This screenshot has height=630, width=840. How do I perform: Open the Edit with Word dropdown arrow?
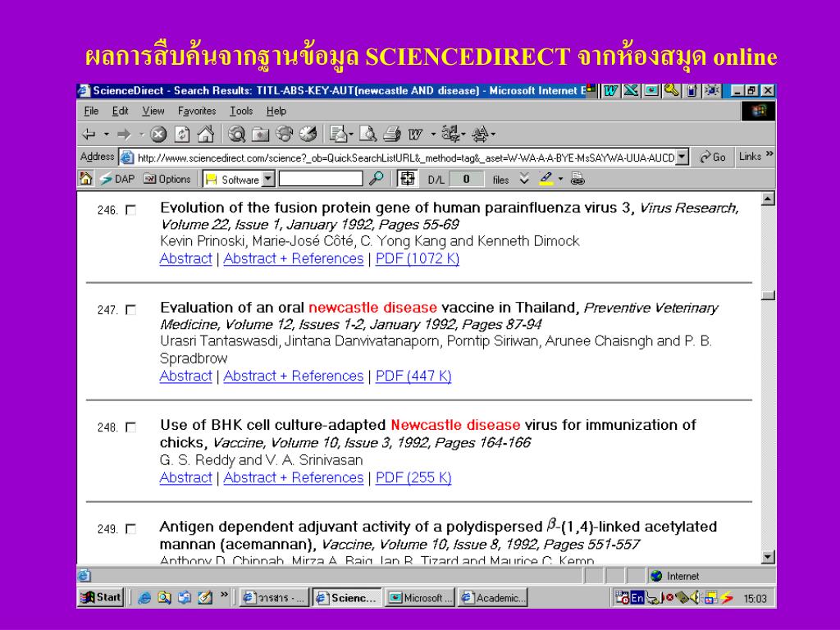[x=433, y=135]
